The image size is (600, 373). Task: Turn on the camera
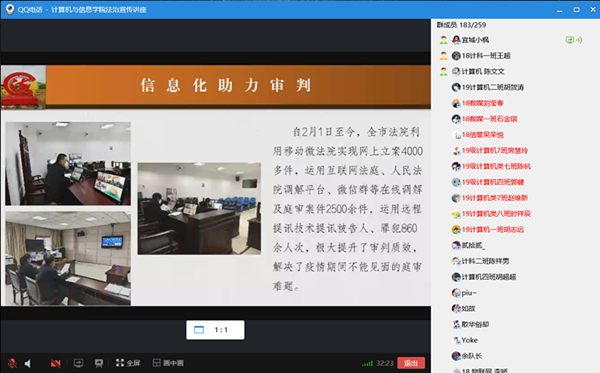pos(56,363)
